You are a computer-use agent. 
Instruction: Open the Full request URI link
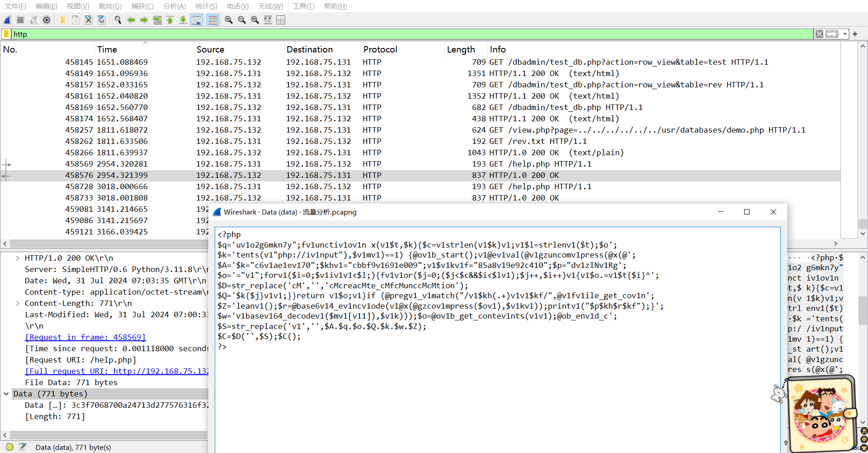[117, 371]
